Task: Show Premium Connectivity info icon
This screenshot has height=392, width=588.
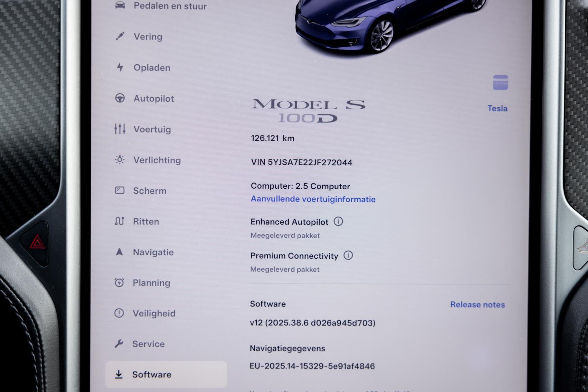Action: [348, 255]
